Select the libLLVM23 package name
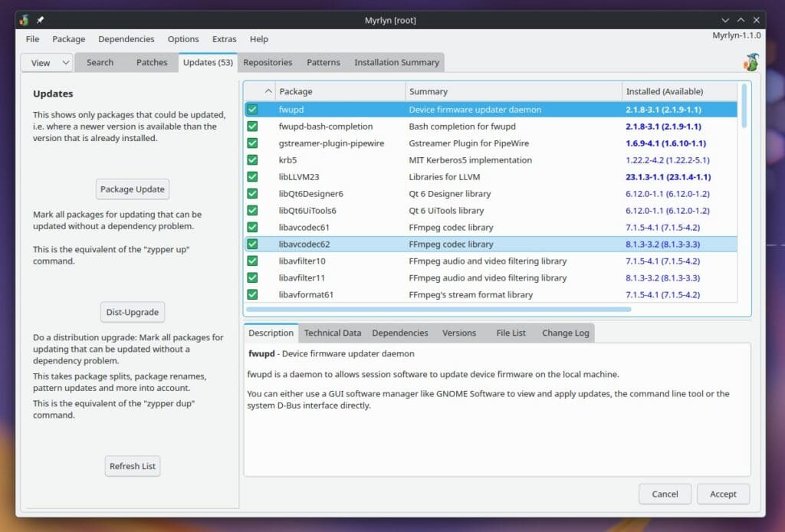The height and width of the screenshot is (532, 785). coord(299,177)
